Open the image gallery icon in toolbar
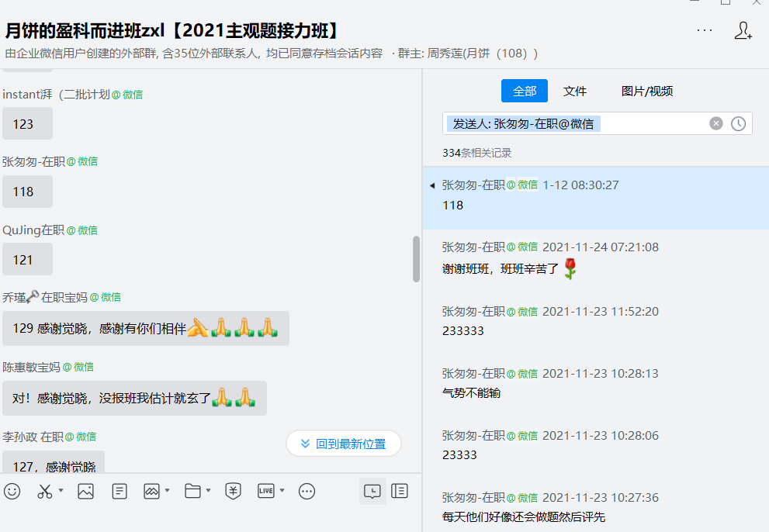Viewport: 769px width, 532px height. [x=151, y=491]
